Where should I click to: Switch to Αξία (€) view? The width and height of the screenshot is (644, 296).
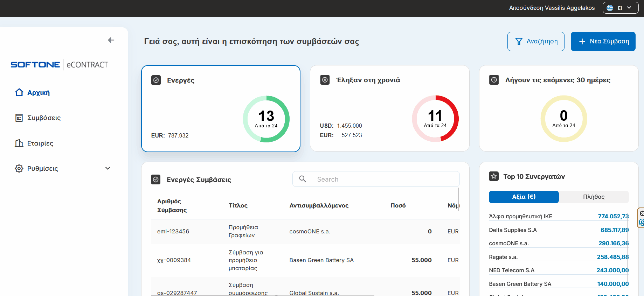[524, 197]
